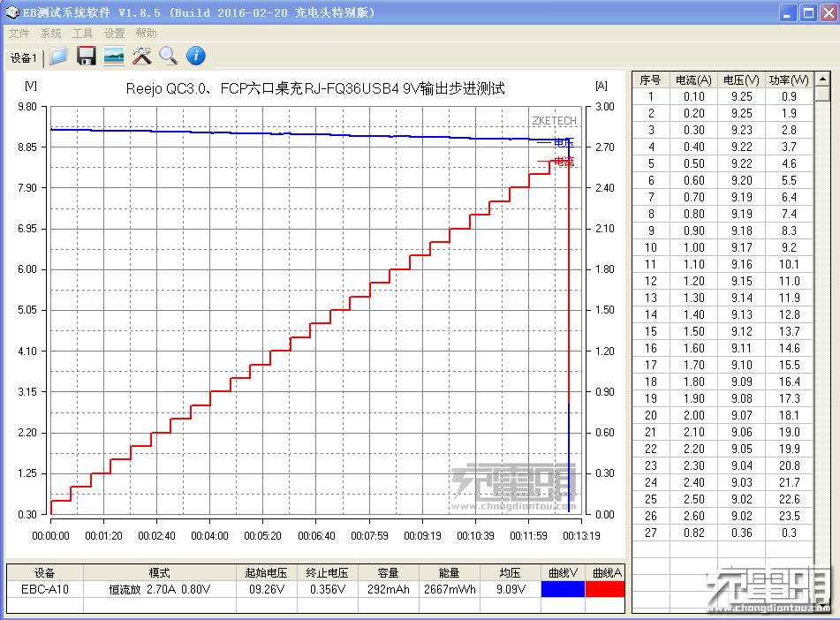Viewport: 840px width, 620px height.
Task: Click the save-as-image picture icon
Action: coord(114,56)
